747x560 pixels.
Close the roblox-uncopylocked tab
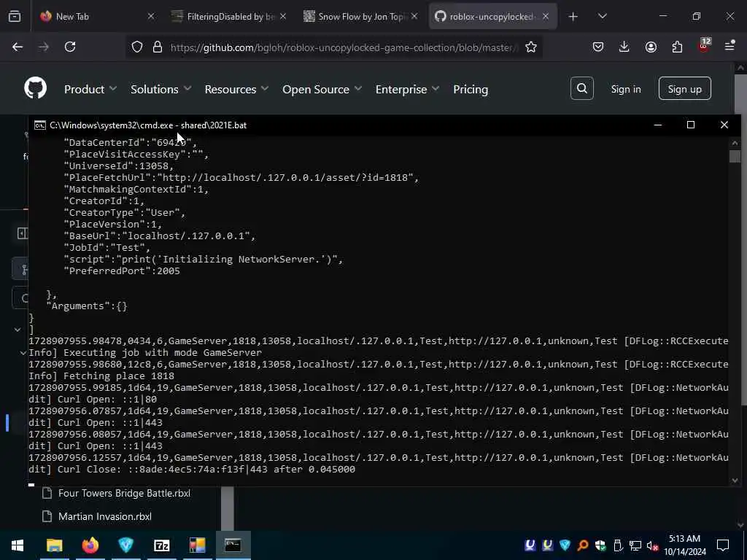coord(546,16)
